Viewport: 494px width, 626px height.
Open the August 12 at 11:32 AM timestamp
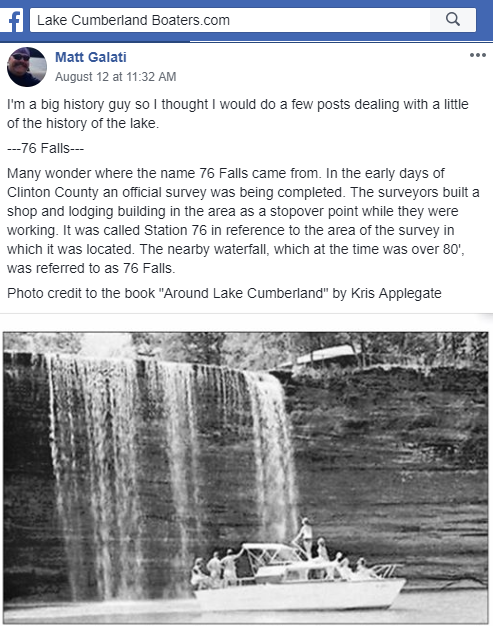coord(115,77)
